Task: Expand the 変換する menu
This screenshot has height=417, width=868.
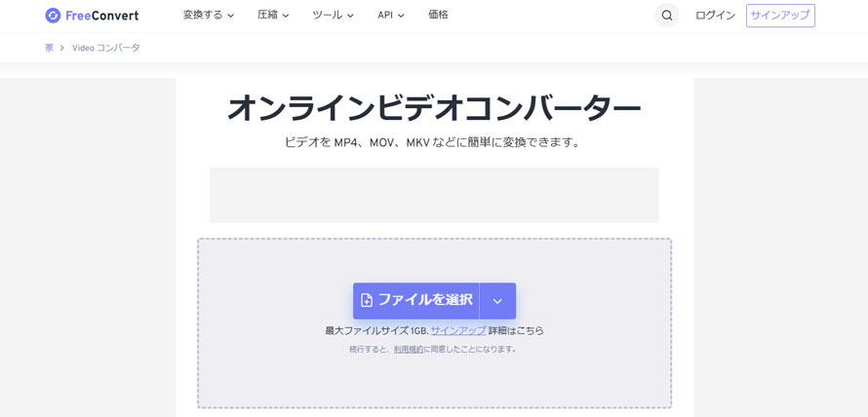Action: [209, 16]
